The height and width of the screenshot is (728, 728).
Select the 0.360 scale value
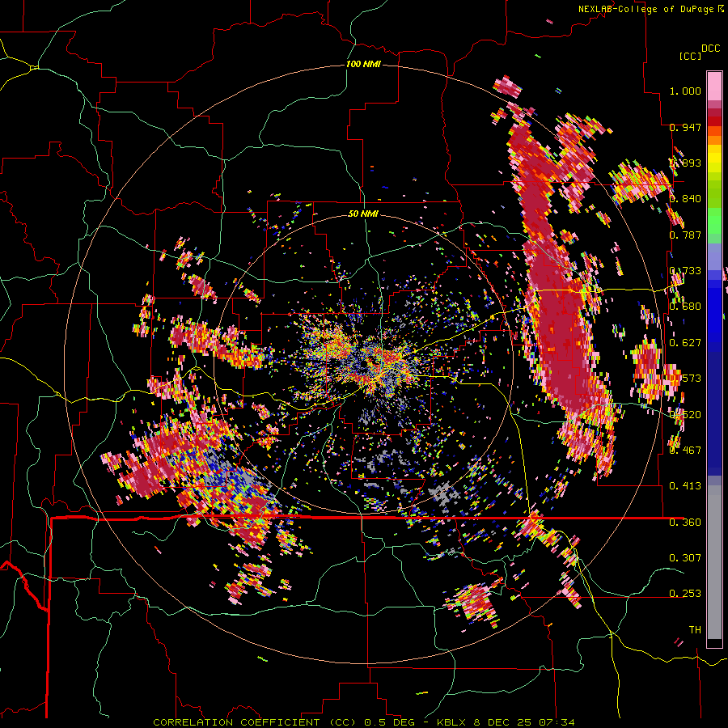685,522
